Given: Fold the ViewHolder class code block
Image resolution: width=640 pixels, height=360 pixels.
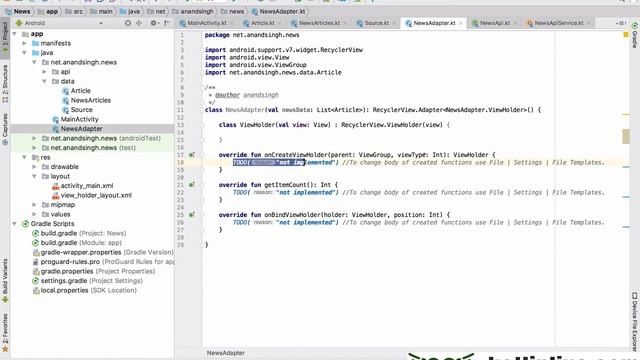Looking at the screenshot, I should pos(202,125).
